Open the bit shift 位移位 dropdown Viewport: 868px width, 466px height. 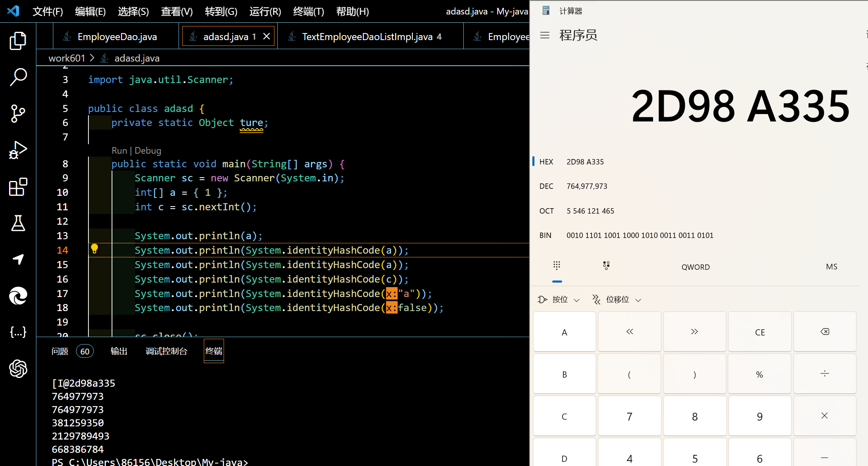click(617, 300)
